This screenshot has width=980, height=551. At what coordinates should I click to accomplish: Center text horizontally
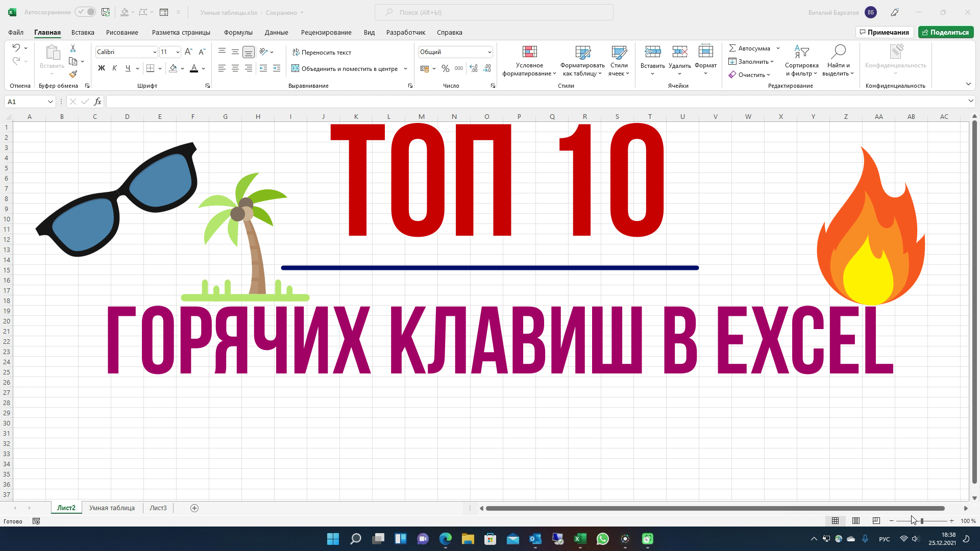(235, 68)
